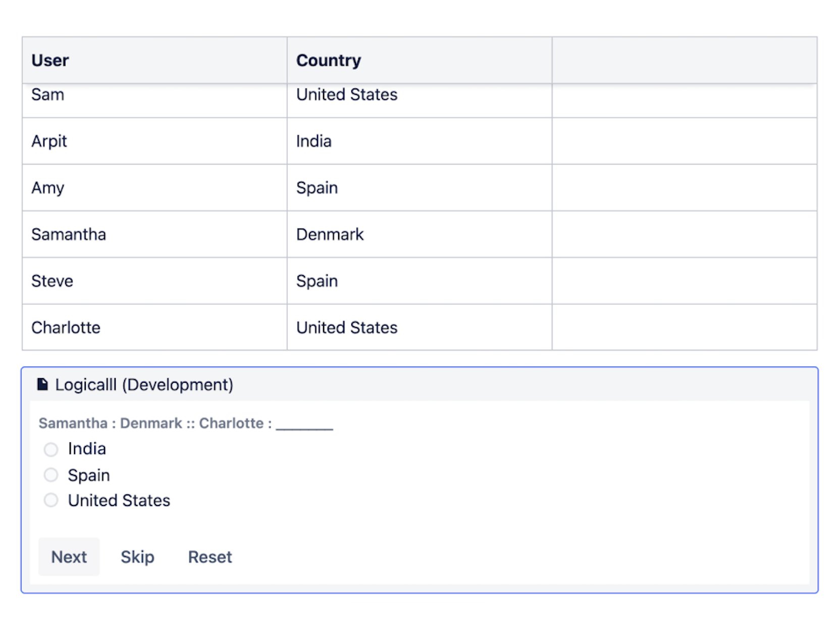Click the Country column header
This screenshot has height=619, width=840.
coord(328,61)
